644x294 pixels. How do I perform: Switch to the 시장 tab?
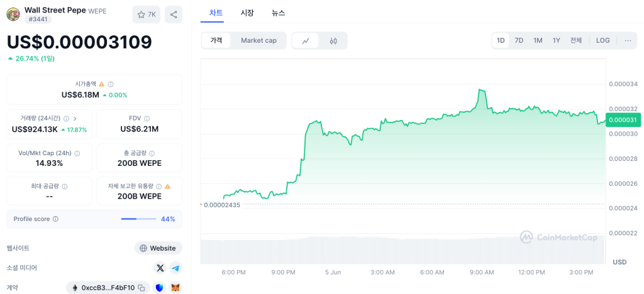click(x=247, y=13)
